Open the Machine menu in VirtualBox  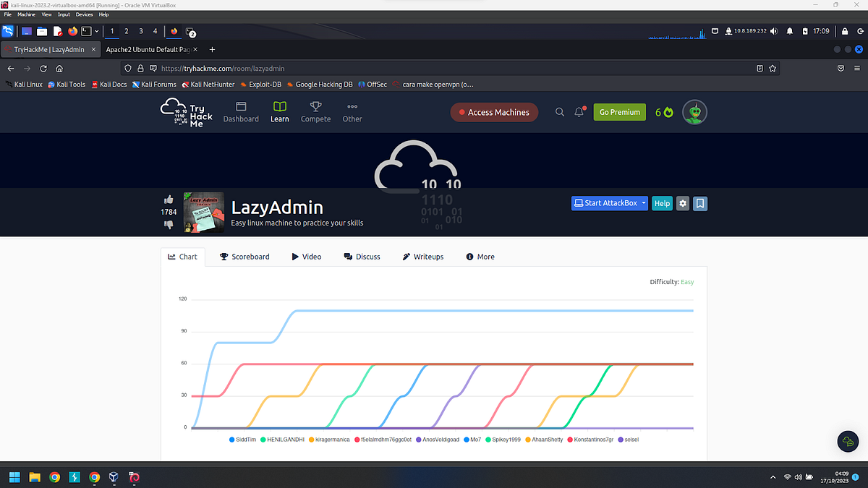point(26,14)
